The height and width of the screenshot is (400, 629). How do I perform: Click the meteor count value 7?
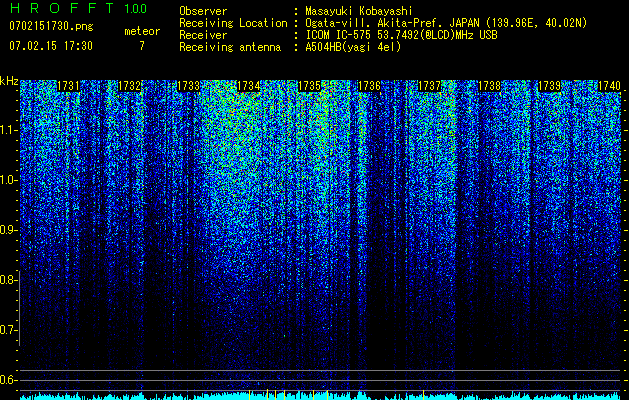(142, 46)
